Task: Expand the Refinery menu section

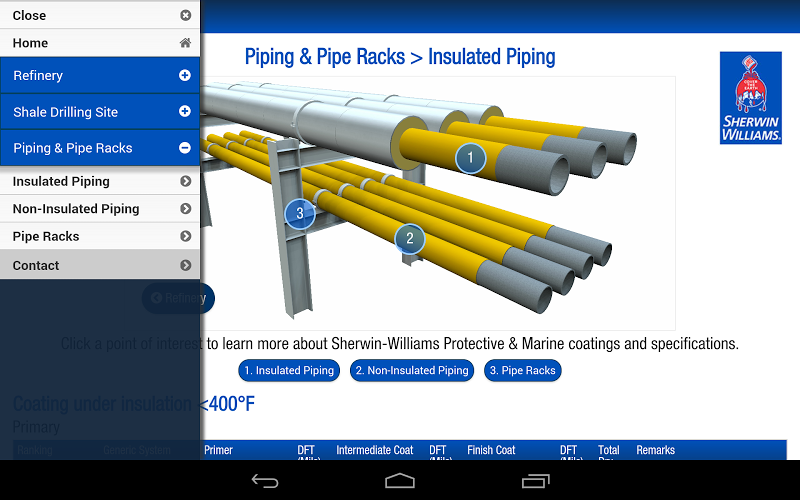Action: pyautogui.click(x=100, y=76)
